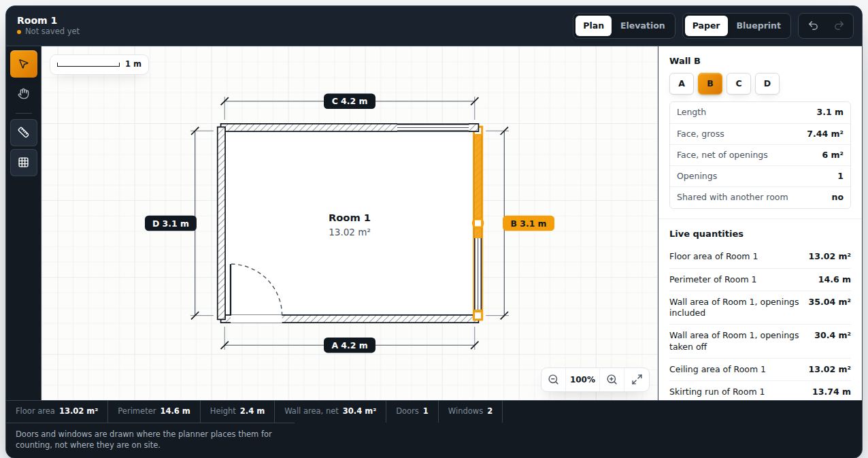Toggle the grid tool icon

tap(24, 162)
